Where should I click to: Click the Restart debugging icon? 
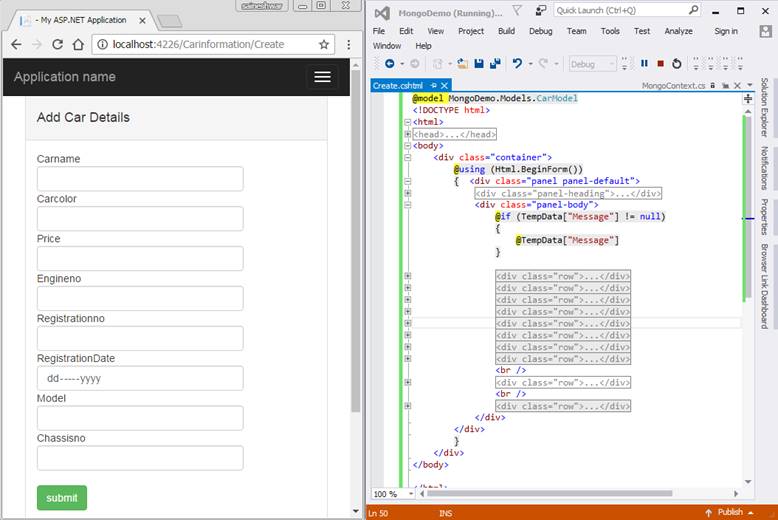click(x=677, y=64)
